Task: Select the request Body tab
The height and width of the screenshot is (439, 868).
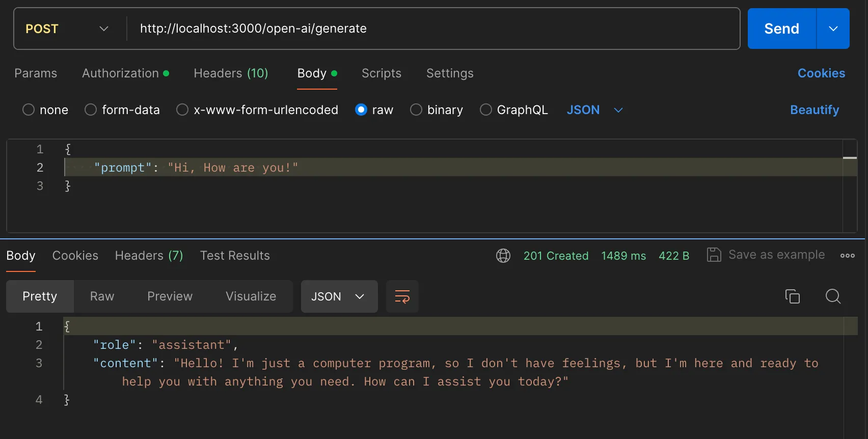Action: pyautogui.click(x=317, y=73)
